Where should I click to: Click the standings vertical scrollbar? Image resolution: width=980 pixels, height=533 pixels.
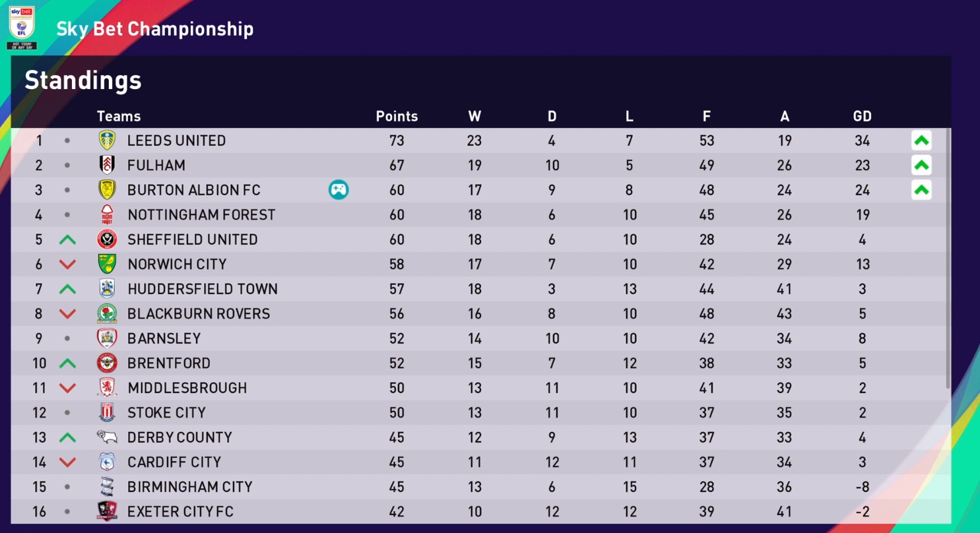pos(948,259)
